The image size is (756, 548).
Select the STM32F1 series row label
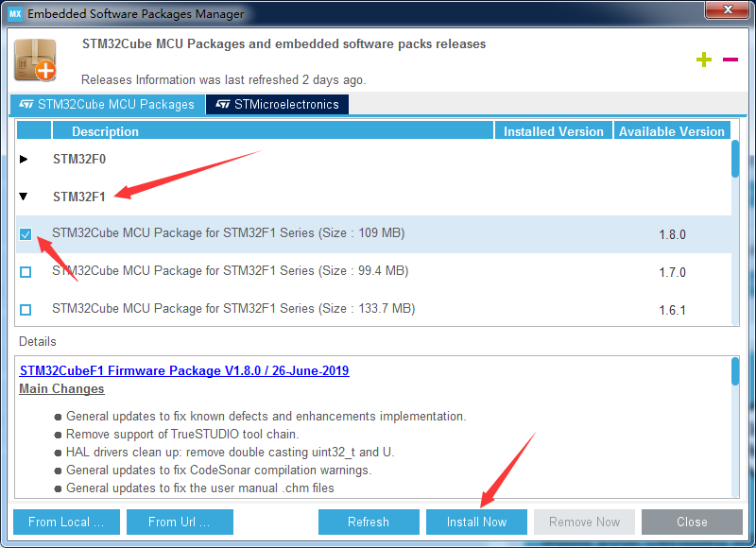[79, 197]
